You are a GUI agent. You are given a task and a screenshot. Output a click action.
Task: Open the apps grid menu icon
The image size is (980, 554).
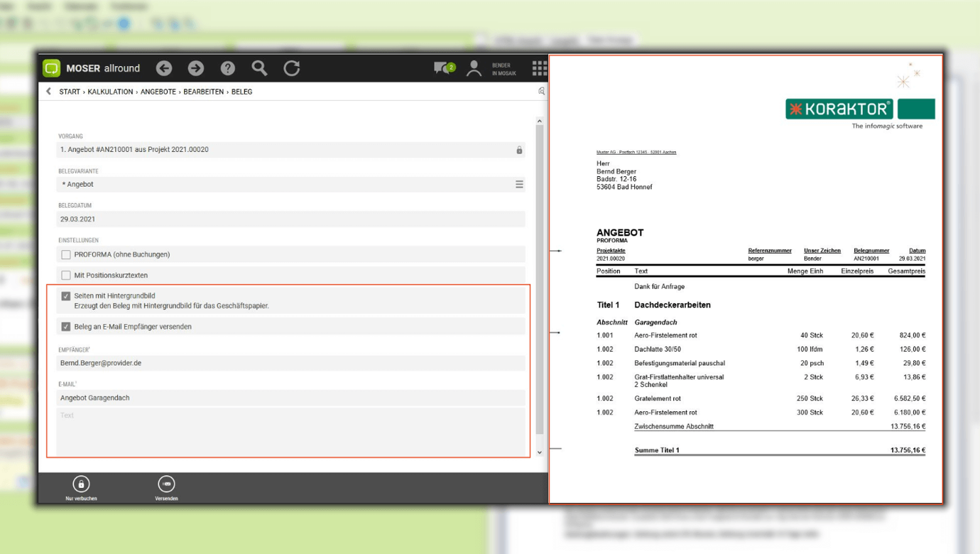click(x=539, y=68)
